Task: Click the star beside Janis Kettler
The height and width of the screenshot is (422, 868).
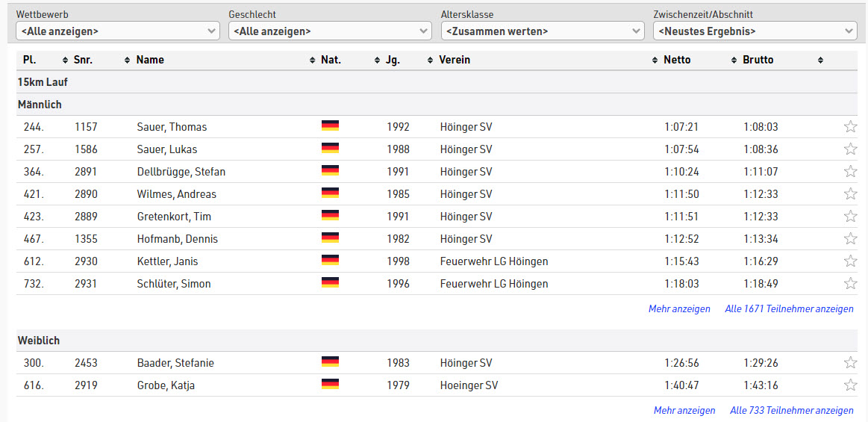Action: pyautogui.click(x=850, y=261)
